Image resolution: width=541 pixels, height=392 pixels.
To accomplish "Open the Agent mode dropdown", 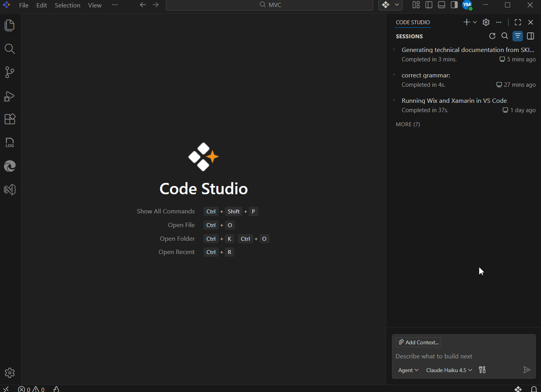I will [408, 370].
